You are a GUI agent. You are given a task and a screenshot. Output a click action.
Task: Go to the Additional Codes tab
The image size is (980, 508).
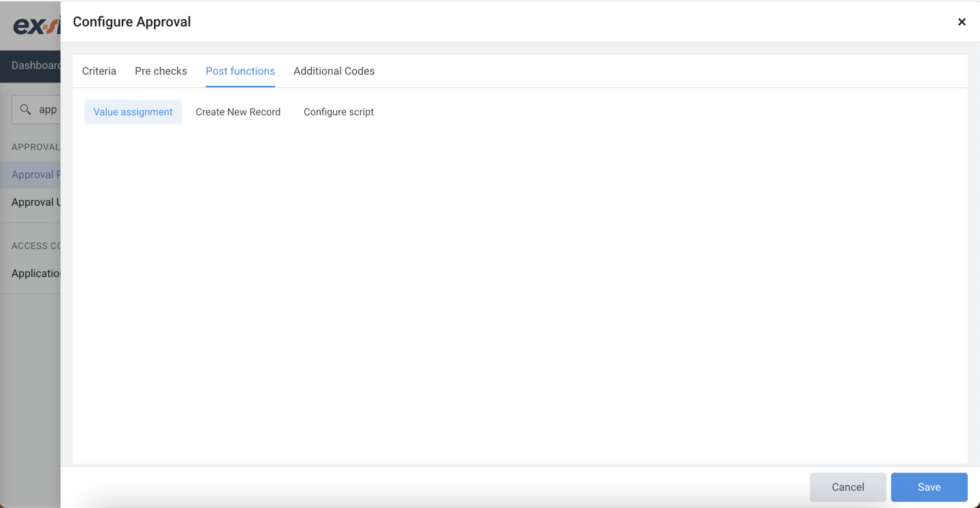(x=334, y=71)
